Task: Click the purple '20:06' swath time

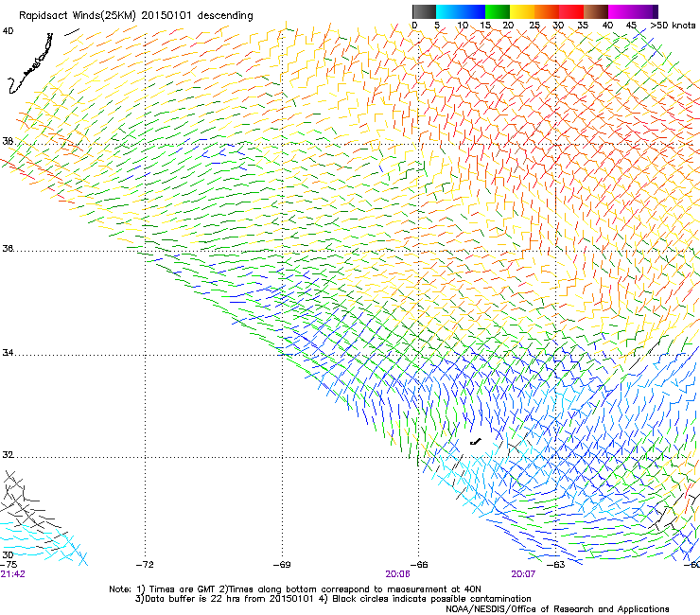Action: [x=397, y=574]
